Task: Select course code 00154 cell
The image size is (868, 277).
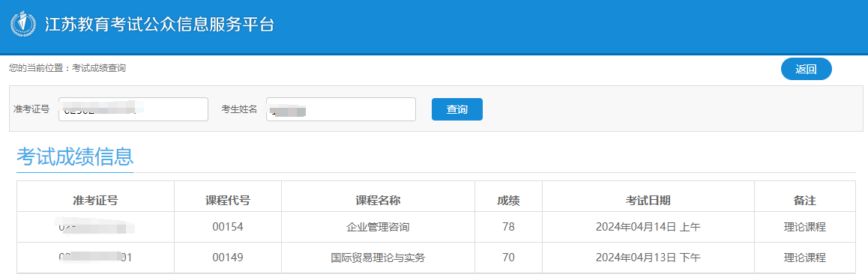Action: click(x=228, y=227)
